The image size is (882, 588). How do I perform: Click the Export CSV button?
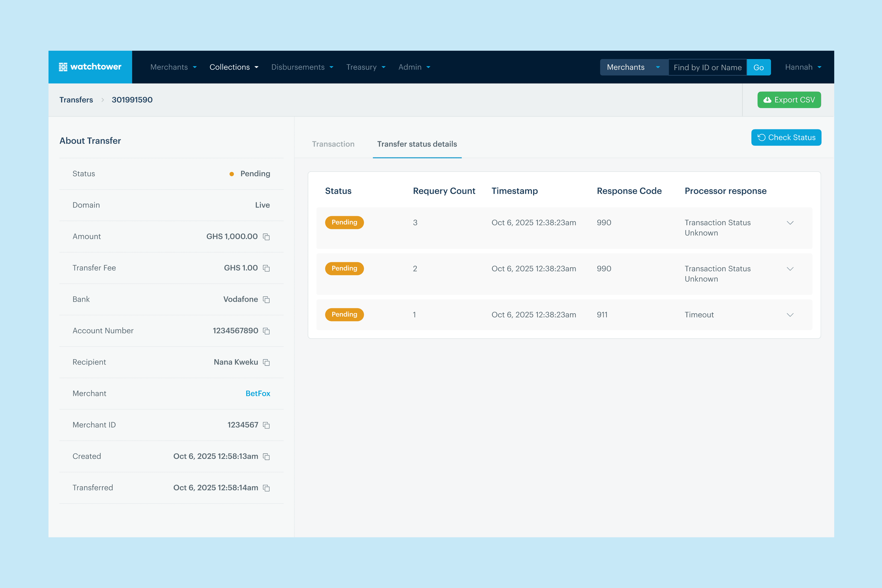(789, 100)
